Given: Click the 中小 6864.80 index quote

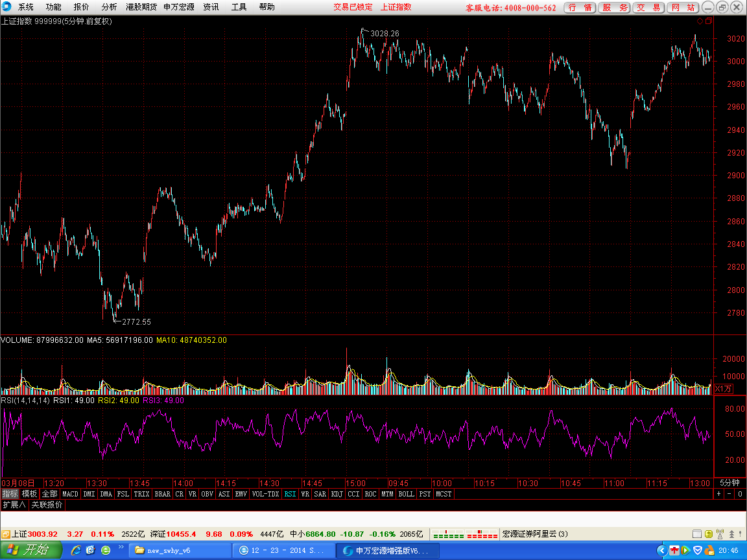Looking at the screenshot, I should point(313,534).
